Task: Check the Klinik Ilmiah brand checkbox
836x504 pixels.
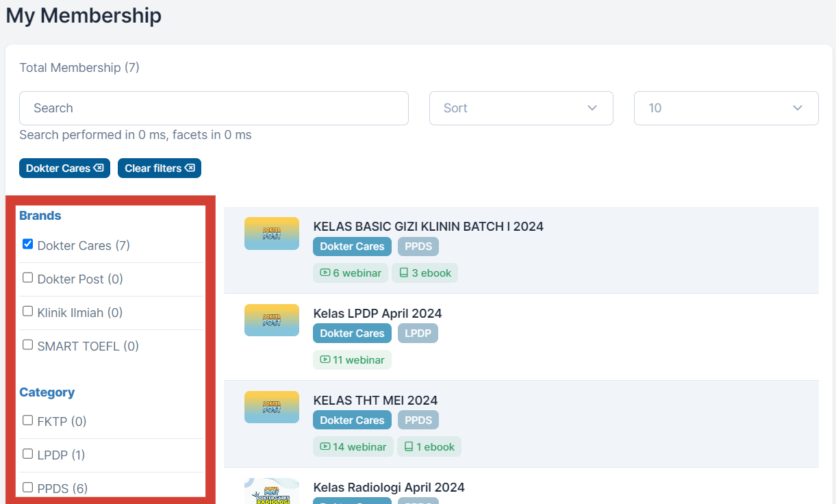Action: [x=28, y=312]
